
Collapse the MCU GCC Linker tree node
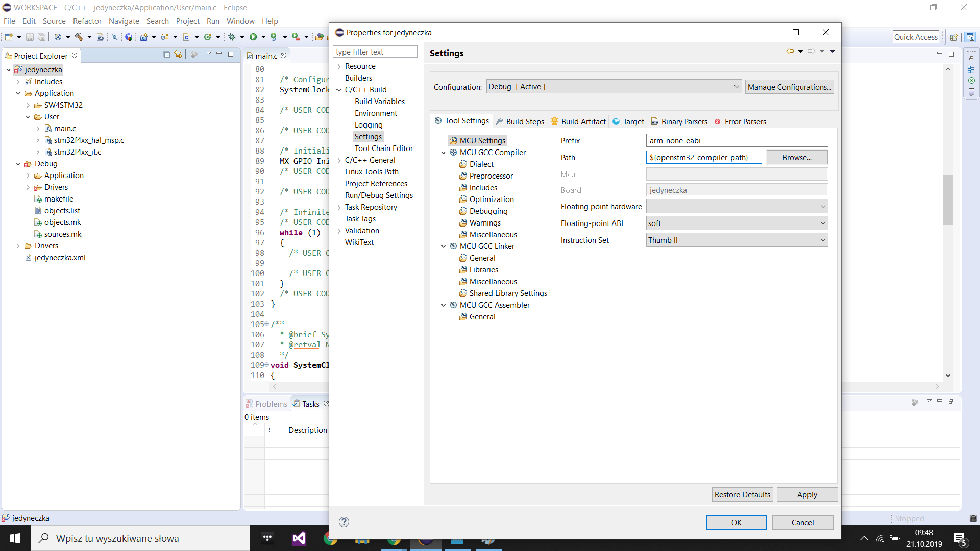(444, 246)
